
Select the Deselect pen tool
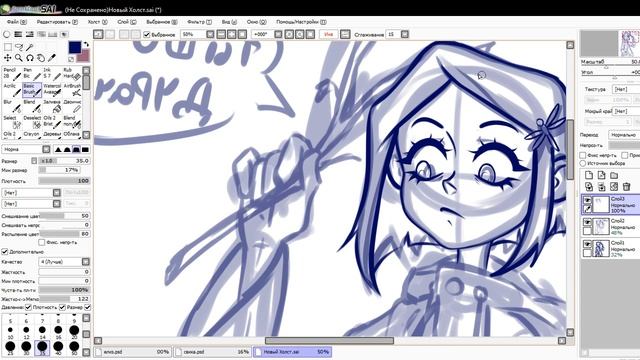point(32,122)
